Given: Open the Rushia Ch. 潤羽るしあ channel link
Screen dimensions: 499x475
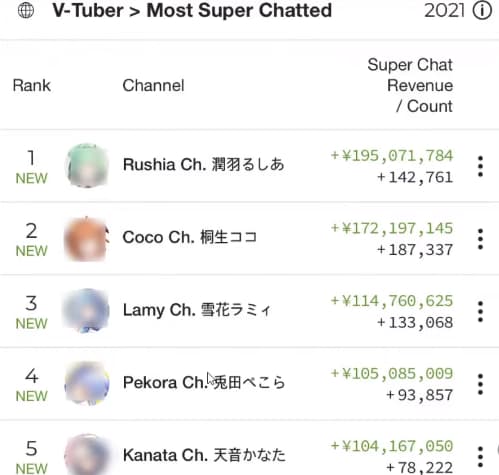Looking at the screenshot, I should [x=203, y=164].
